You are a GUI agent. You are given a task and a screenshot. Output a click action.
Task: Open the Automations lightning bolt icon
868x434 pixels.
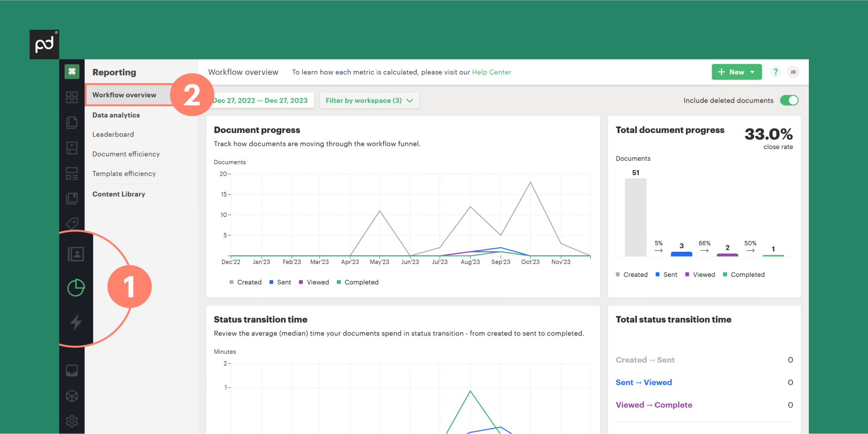point(76,322)
